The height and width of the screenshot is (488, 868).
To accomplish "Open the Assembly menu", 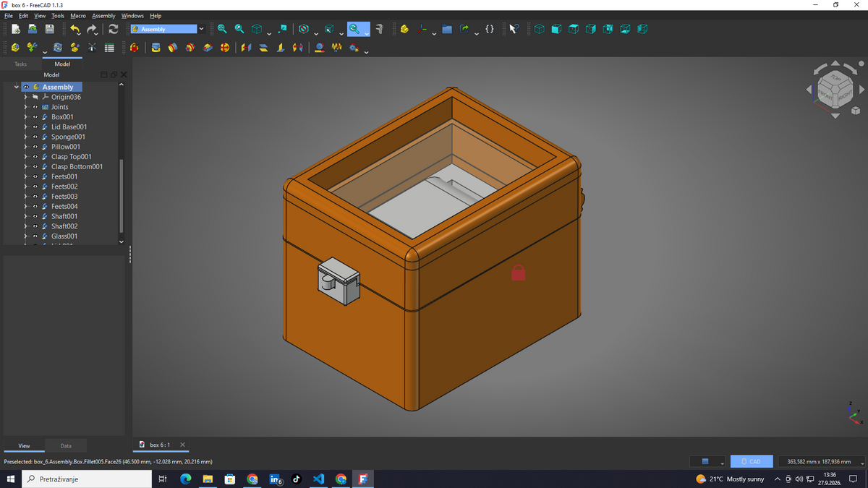I will click(103, 15).
